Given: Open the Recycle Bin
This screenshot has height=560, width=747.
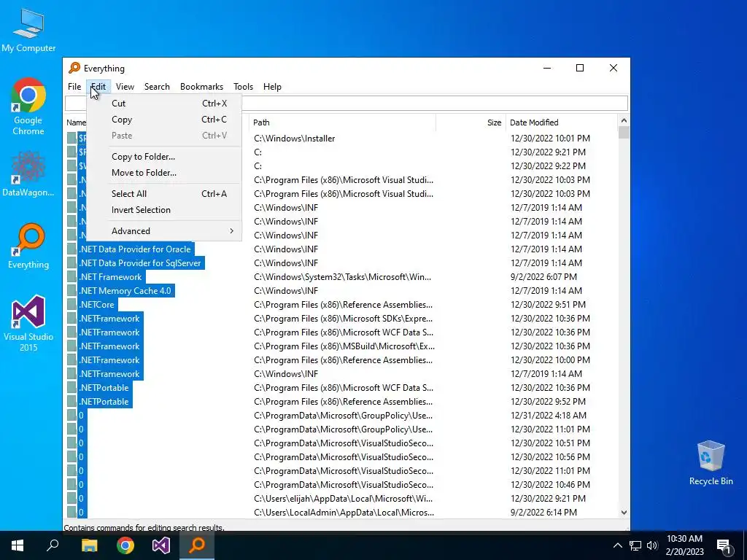Looking at the screenshot, I should point(711,463).
